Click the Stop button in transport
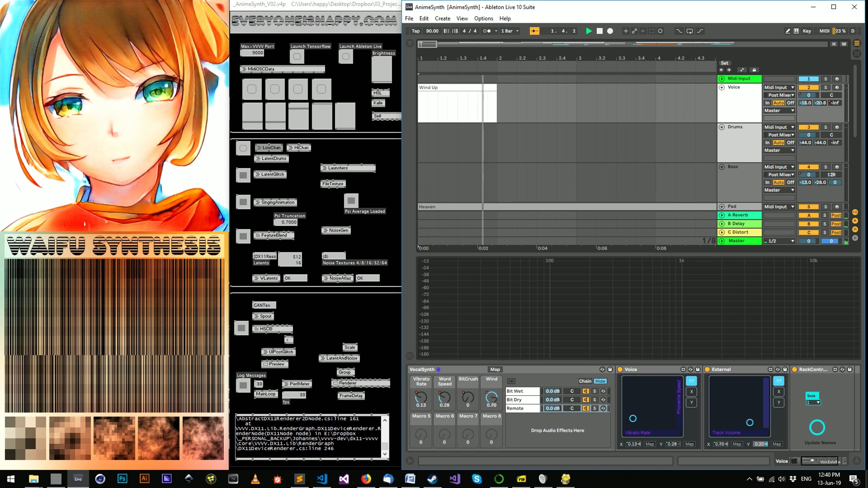868x488 pixels. (x=599, y=31)
